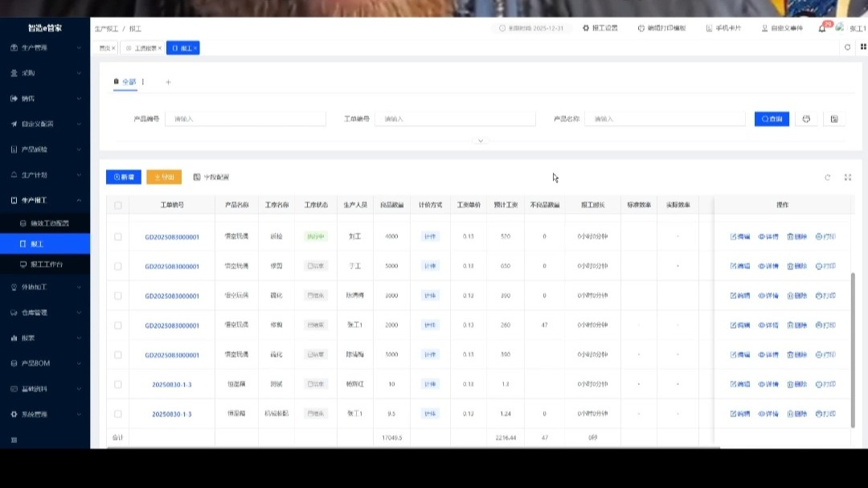Edit the row with quantity 9.5

[x=739, y=414]
